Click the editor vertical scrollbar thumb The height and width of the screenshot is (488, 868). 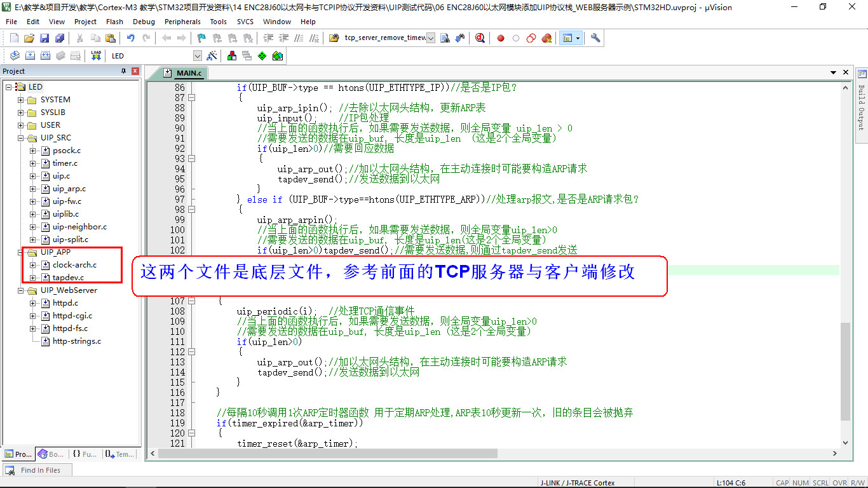click(x=845, y=371)
